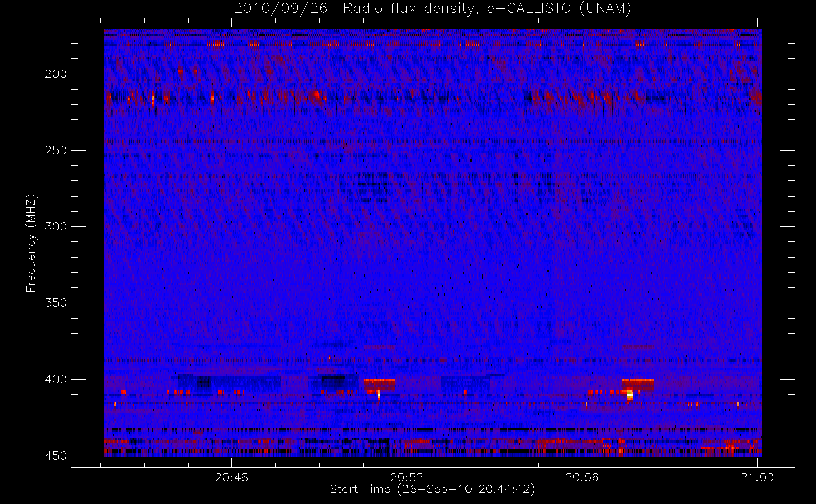Image resolution: width=816 pixels, height=504 pixels.
Task: Click the 20:52 time tick label
Action: (x=407, y=478)
